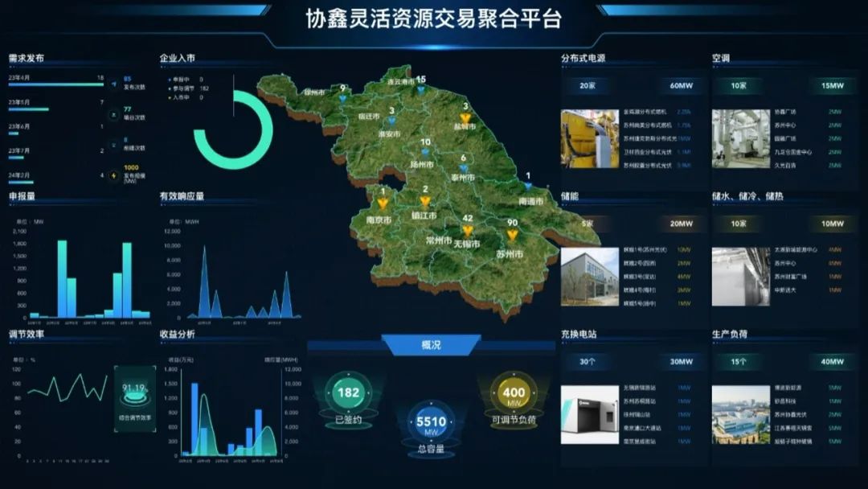This screenshot has height=489, width=868.
Task: Click the 苏州市 map marker labeled 90
Action: [x=512, y=236]
